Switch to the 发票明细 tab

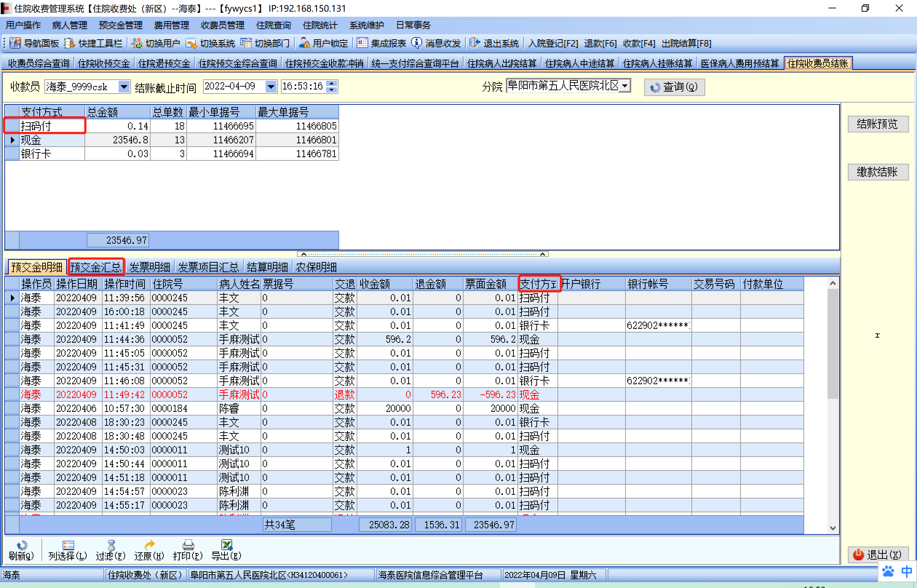pyautogui.click(x=149, y=267)
